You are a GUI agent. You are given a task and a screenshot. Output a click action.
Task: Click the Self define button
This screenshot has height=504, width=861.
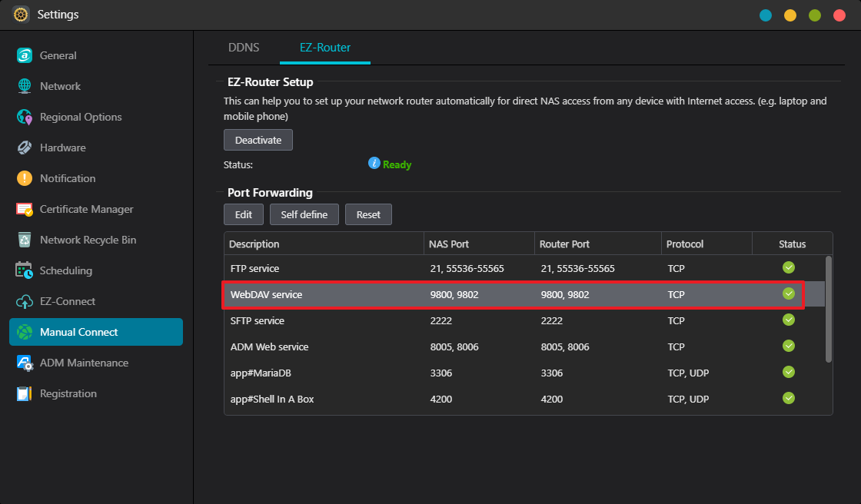click(304, 214)
